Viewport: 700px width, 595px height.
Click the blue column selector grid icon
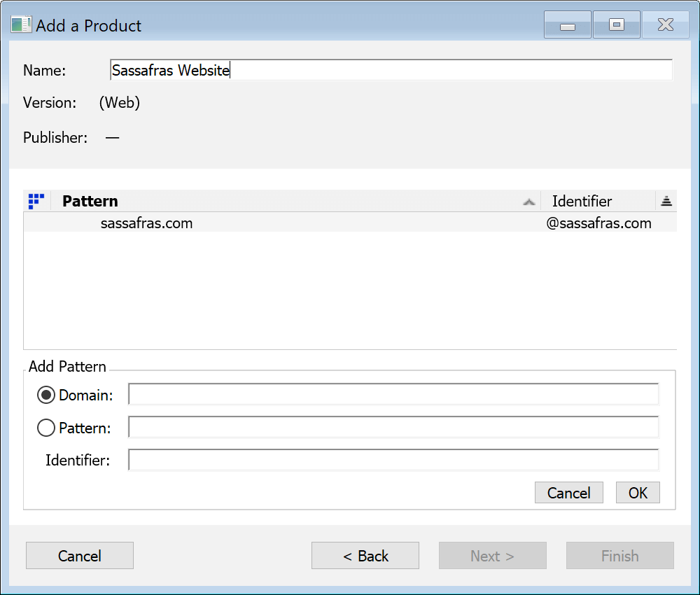[36, 201]
